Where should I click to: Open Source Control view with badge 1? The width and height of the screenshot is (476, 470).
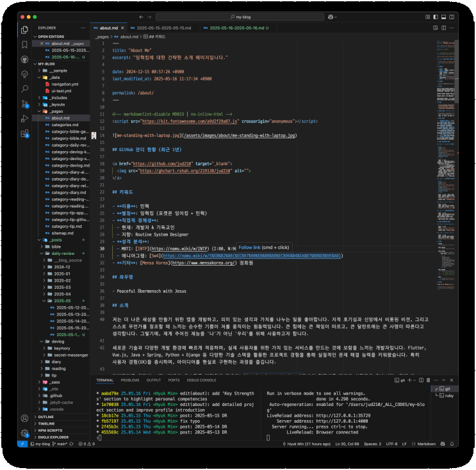coord(24,104)
